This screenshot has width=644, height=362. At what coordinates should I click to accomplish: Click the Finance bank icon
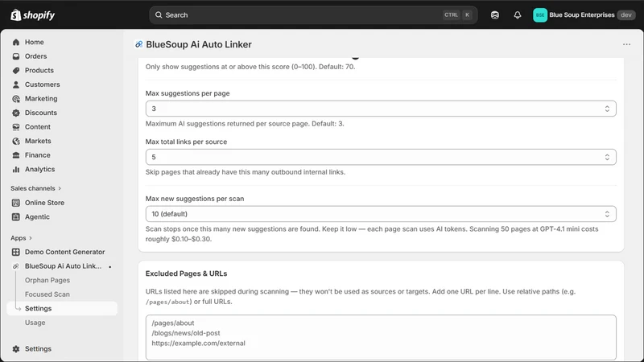coord(16,155)
